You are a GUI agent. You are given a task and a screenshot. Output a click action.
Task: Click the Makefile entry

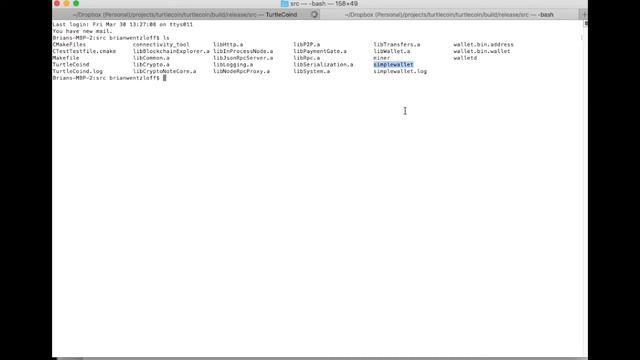pyautogui.click(x=66, y=58)
